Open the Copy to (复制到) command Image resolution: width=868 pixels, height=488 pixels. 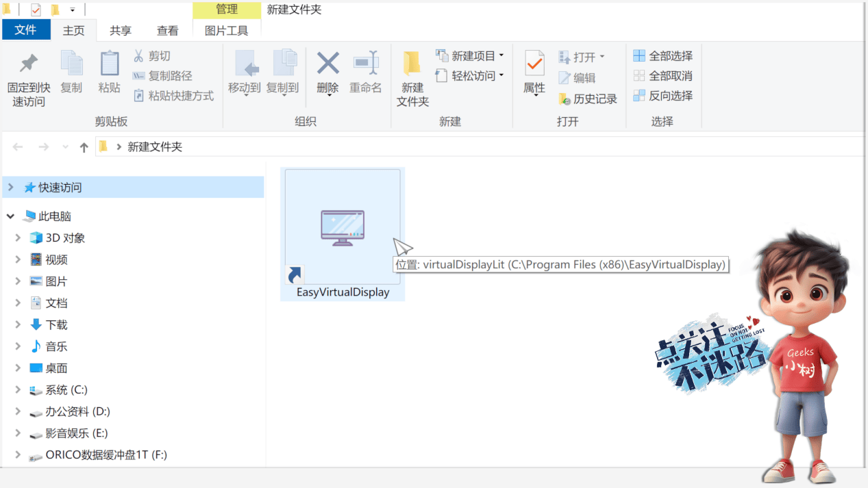pos(283,72)
